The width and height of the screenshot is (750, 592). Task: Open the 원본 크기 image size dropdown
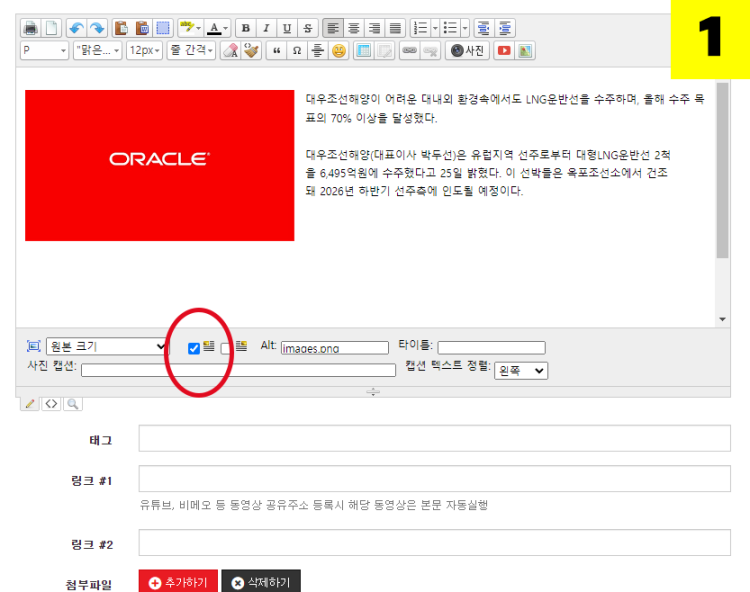107,347
